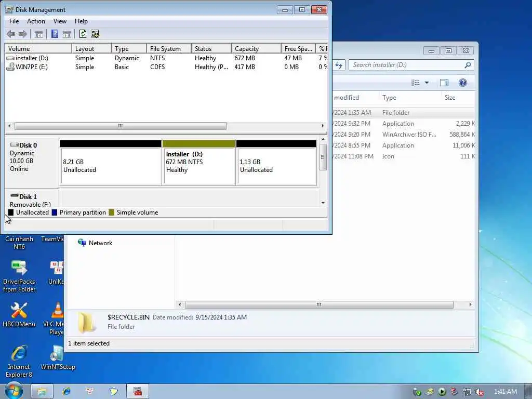Select the WinArchiver ISO file row

(x=403, y=135)
